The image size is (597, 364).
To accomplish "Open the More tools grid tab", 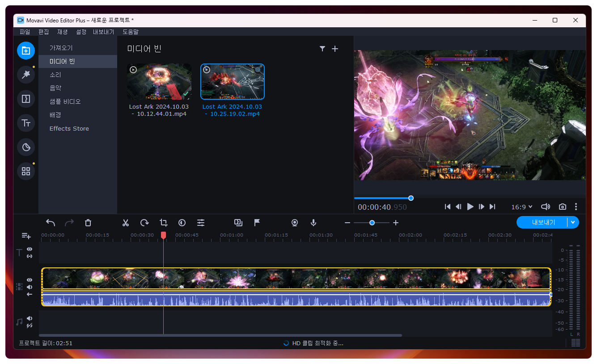I will click(26, 171).
